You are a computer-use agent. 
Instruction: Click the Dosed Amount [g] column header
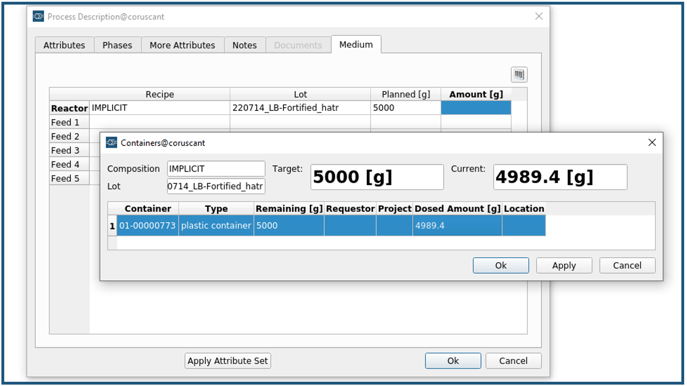click(x=457, y=209)
